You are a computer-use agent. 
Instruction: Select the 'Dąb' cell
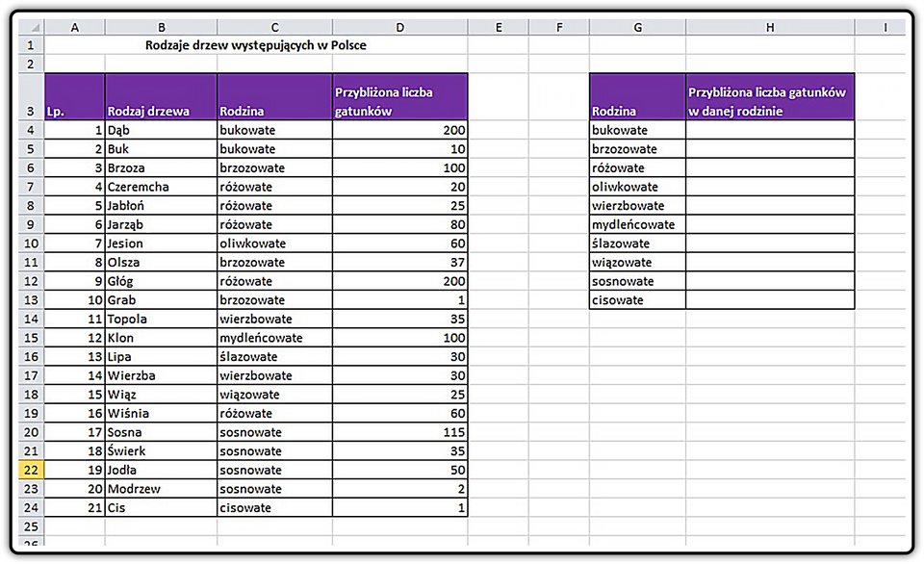(x=161, y=130)
